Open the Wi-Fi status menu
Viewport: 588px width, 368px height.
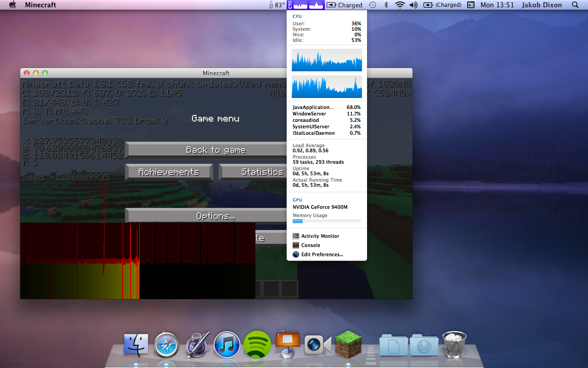pos(400,5)
